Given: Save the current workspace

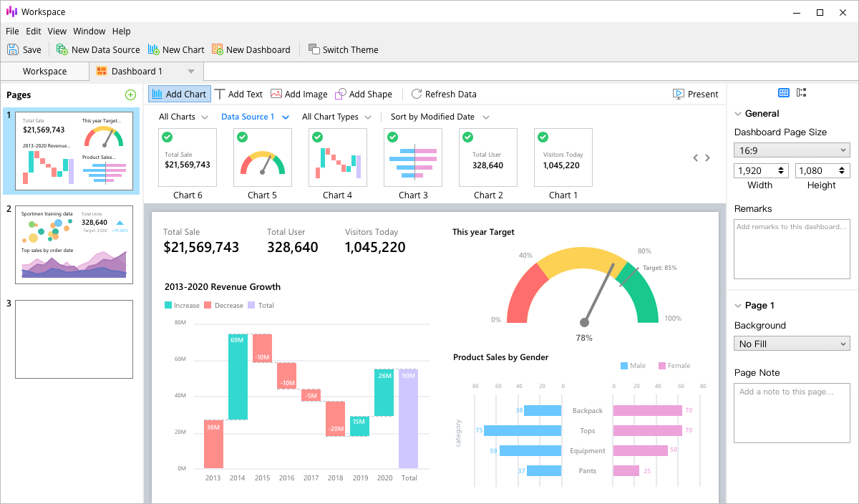Looking at the screenshot, I should click(x=24, y=49).
